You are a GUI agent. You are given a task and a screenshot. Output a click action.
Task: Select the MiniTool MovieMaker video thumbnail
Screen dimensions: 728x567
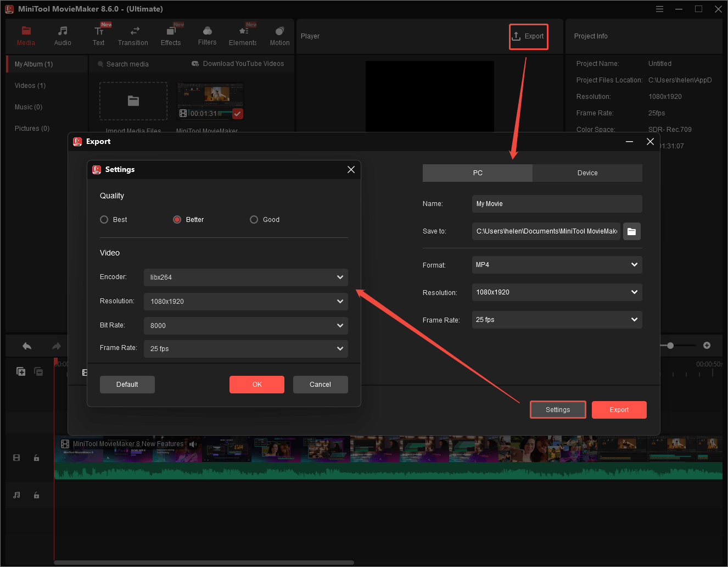(210, 101)
